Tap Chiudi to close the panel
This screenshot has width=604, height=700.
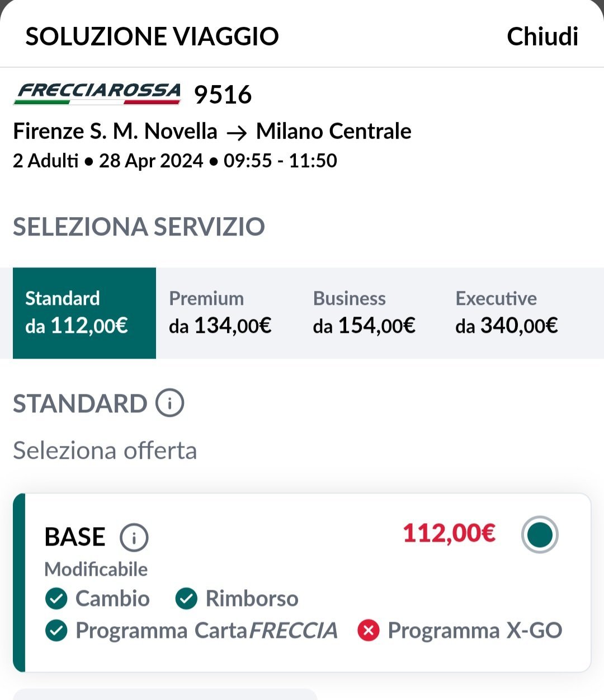pos(542,36)
